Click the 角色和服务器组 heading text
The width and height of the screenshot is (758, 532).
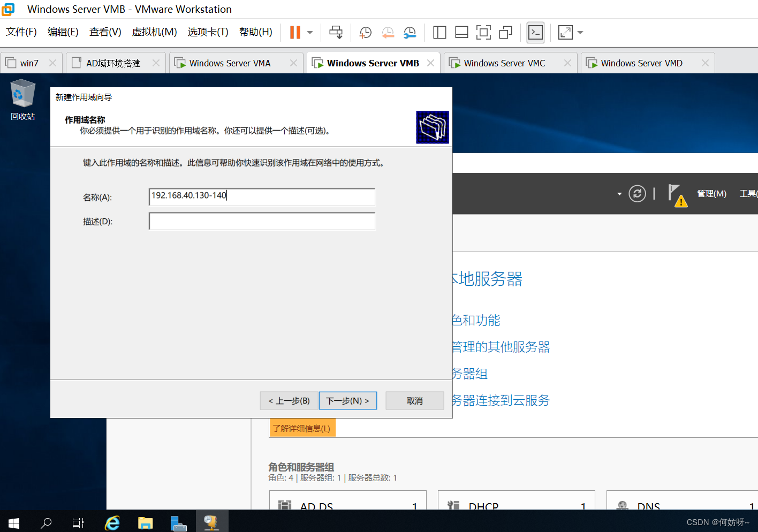301,467
